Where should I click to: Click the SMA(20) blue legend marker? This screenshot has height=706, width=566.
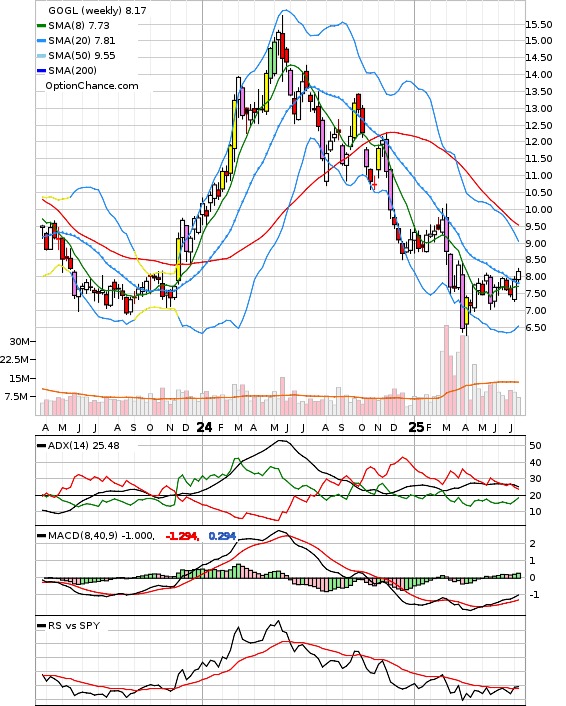click(41, 41)
